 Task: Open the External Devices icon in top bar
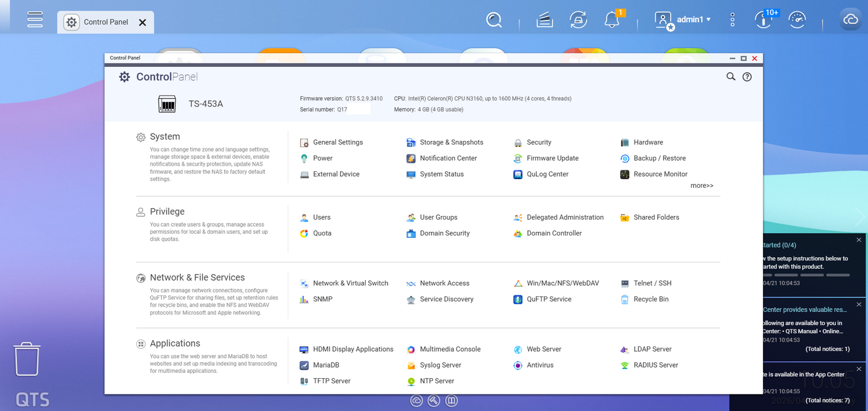pos(578,20)
